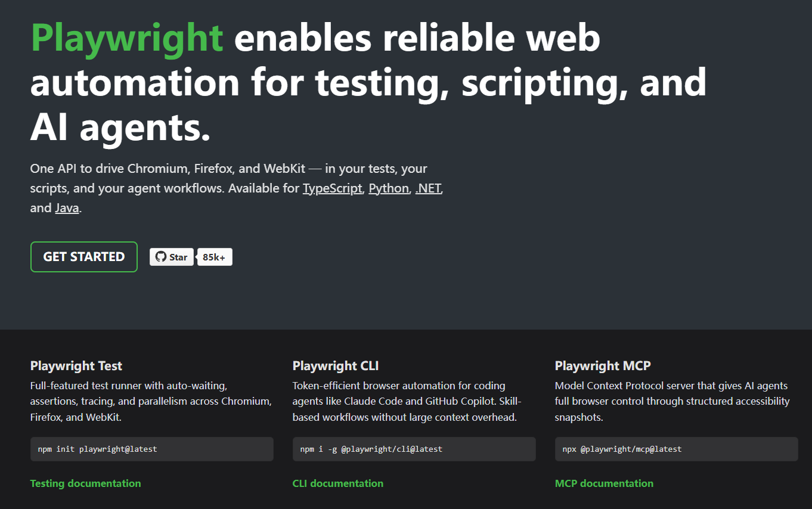Viewport: 812px width, 509px height.
Task: Open Testing documentation link
Action: pos(85,483)
